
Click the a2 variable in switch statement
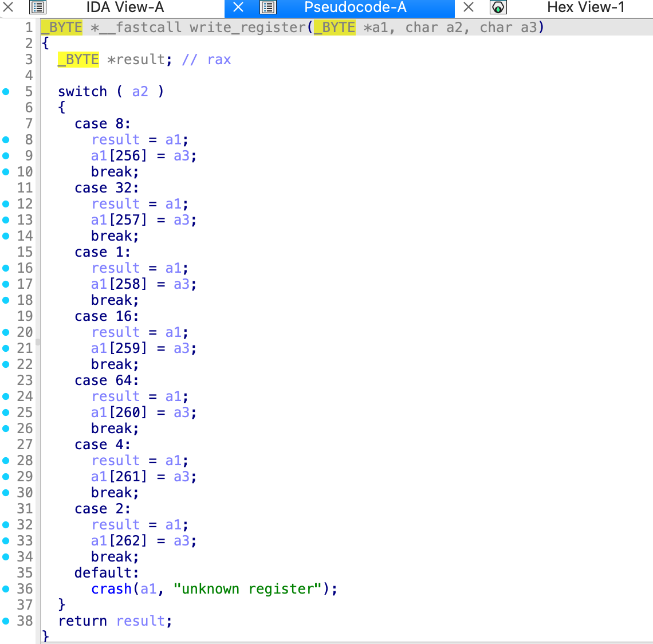pos(140,92)
